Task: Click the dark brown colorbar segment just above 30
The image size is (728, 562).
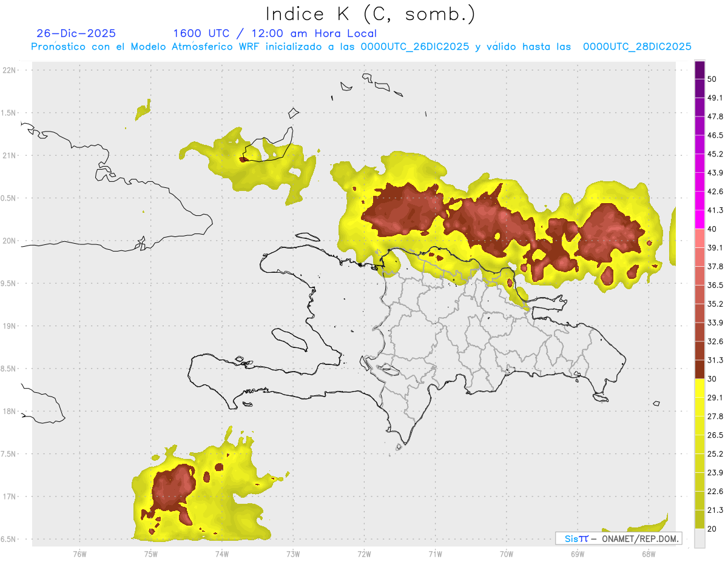Action: (699, 369)
